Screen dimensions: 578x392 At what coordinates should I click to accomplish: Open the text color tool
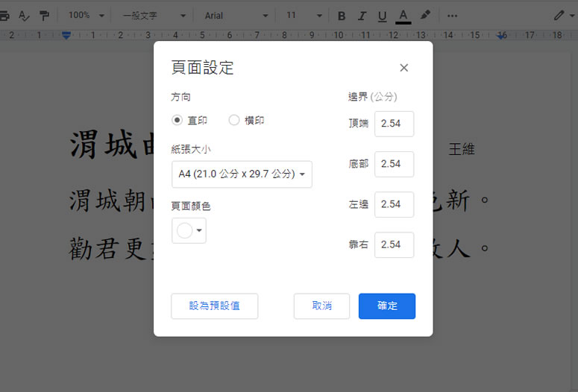point(403,16)
